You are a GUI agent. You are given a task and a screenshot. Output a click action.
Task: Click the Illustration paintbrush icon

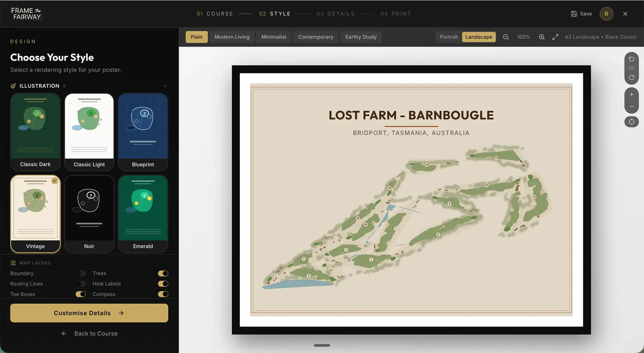[13, 86]
